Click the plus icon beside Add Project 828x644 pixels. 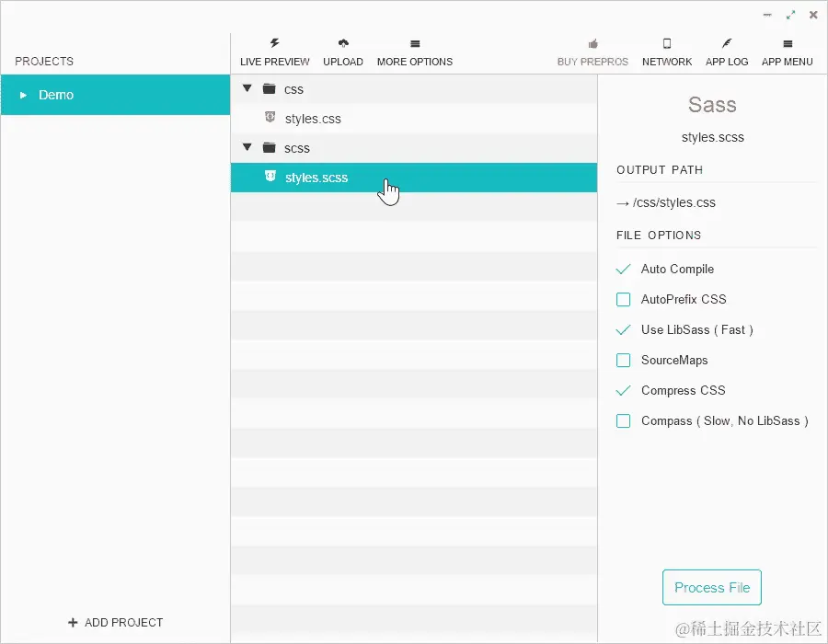(73, 623)
